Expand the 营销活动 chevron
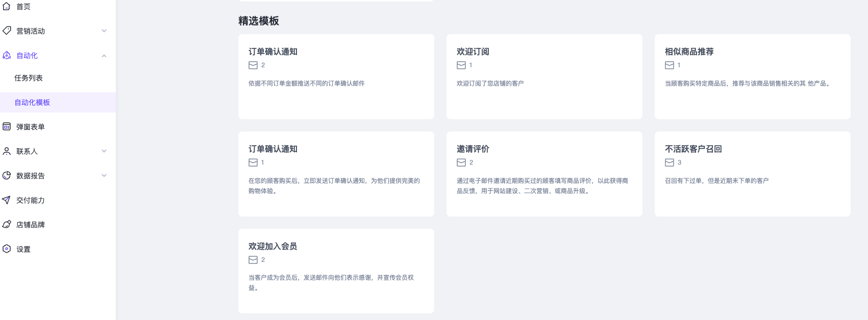 (x=104, y=31)
